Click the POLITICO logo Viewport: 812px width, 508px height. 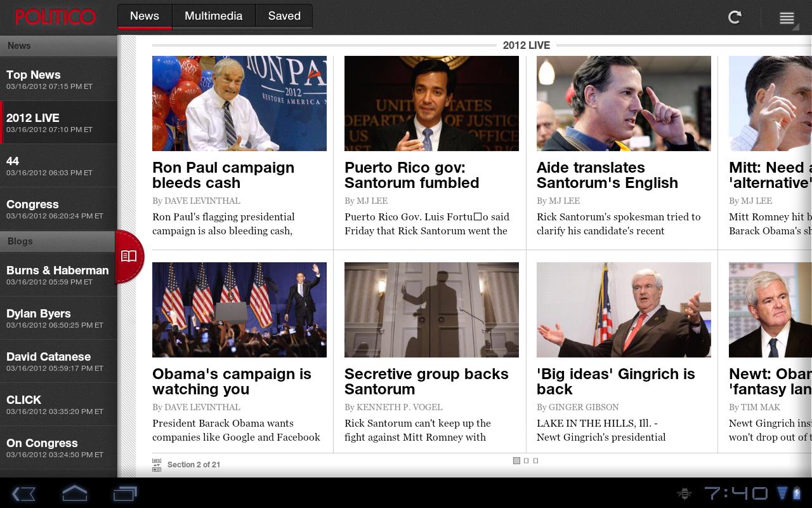coord(56,17)
